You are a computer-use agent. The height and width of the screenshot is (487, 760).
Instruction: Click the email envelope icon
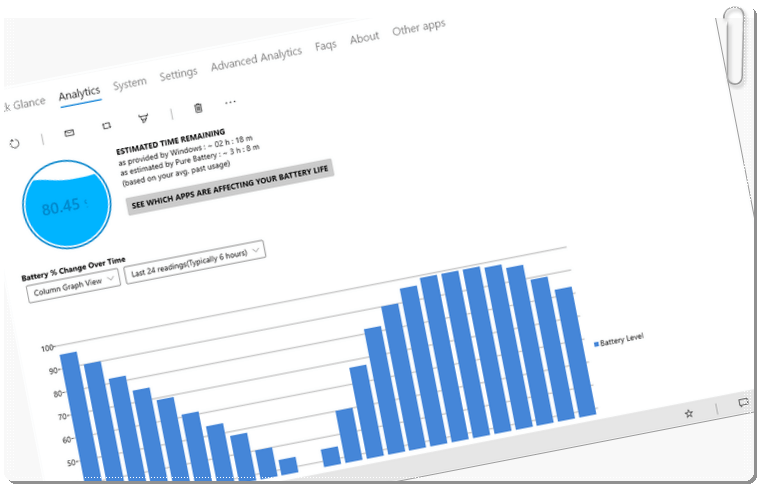click(x=69, y=132)
